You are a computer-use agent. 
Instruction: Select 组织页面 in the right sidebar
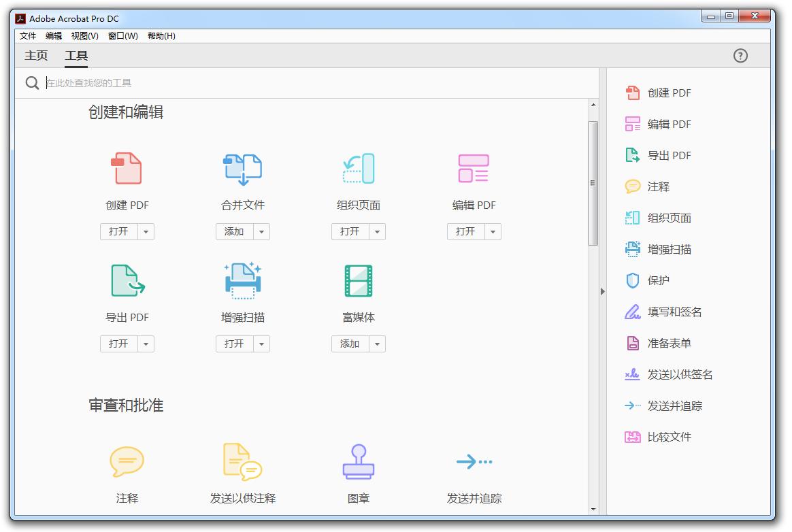click(659, 218)
